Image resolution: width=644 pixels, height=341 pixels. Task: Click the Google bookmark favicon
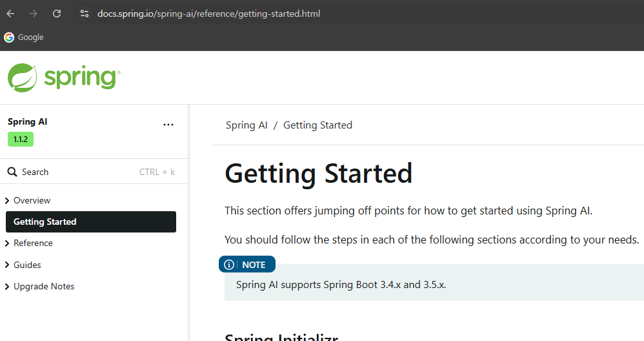(8, 37)
